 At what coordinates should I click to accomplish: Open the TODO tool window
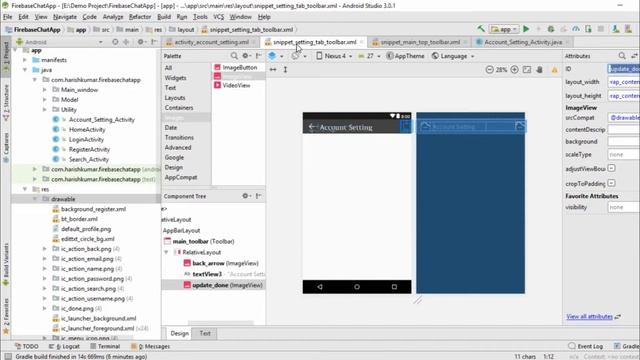(27, 346)
